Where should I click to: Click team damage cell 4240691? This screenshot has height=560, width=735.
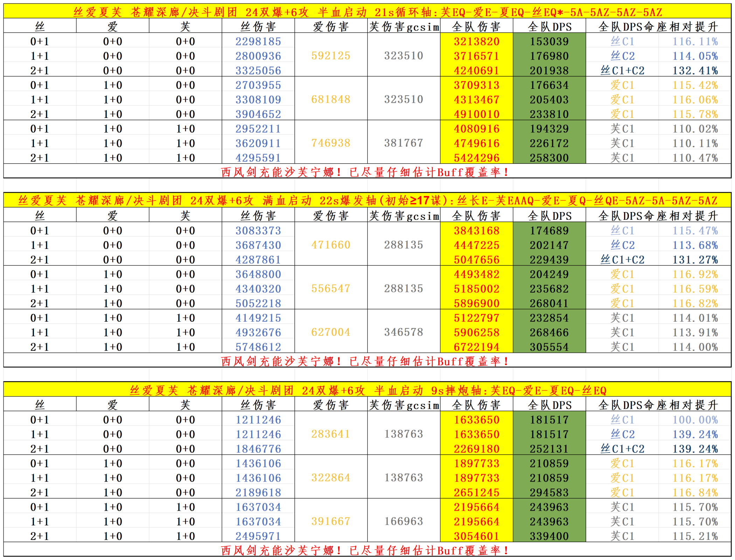point(477,70)
